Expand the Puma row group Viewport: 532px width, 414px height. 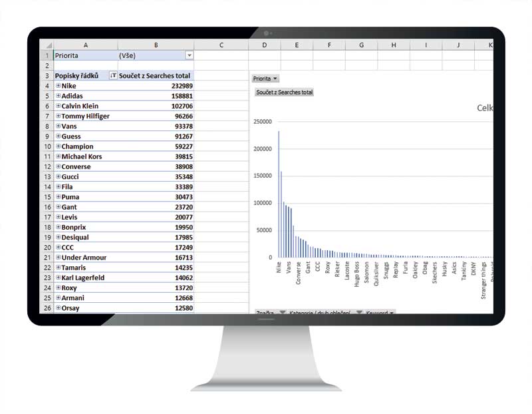click(x=58, y=196)
